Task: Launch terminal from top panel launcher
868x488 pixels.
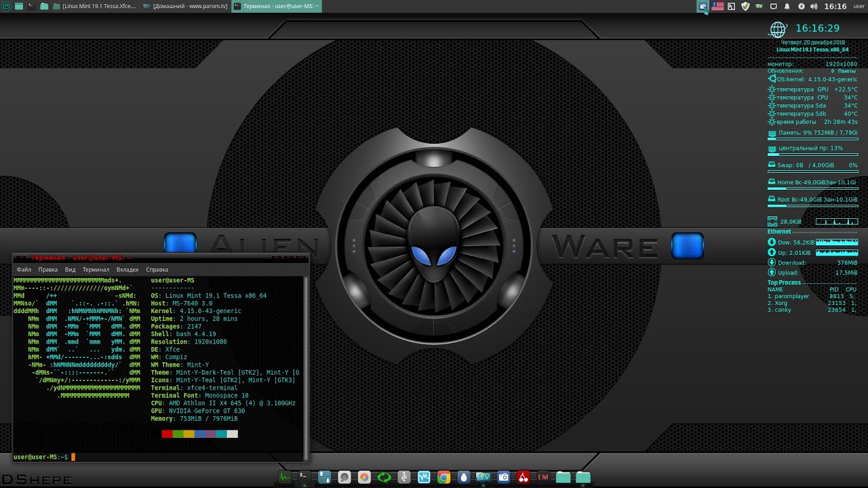Action: pyautogui.click(x=31, y=6)
